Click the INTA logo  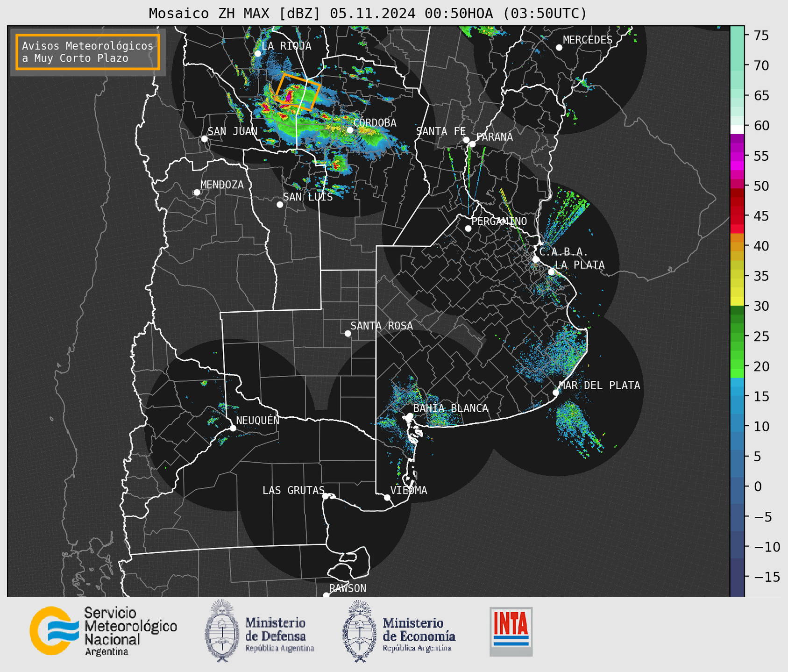(511, 631)
